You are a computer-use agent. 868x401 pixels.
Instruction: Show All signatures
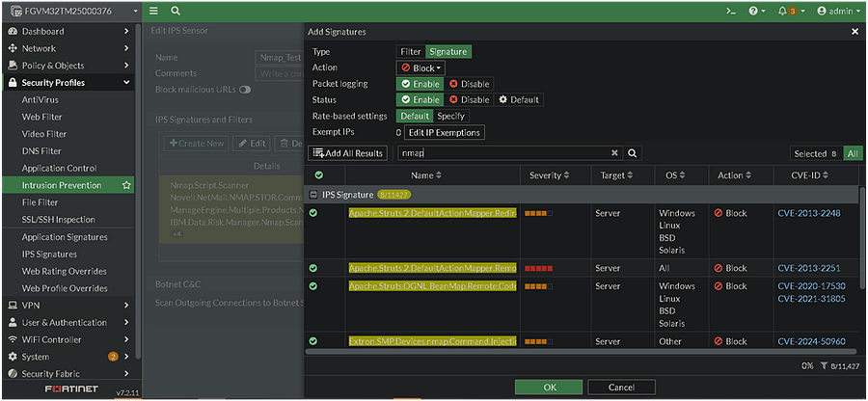[x=852, y=154]
